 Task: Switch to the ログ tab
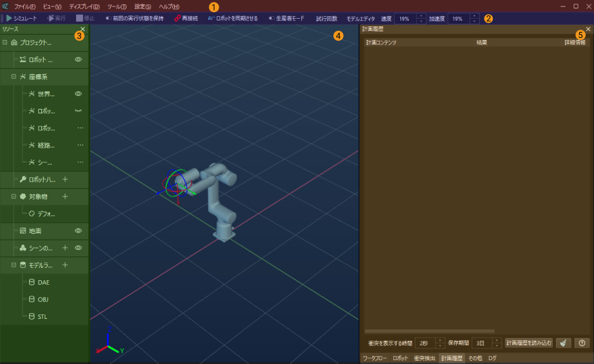click(x=492, y=358)
